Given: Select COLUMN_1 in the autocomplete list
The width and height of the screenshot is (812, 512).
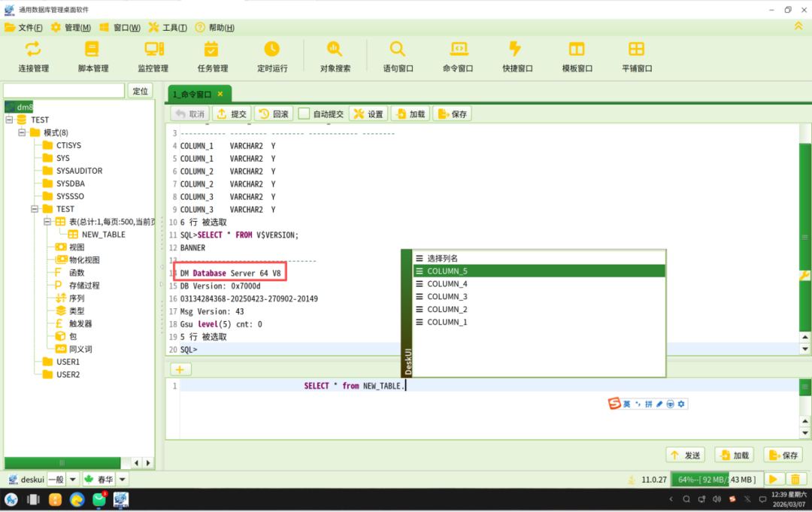Looking at the screenshot, I should click(538, 322).
